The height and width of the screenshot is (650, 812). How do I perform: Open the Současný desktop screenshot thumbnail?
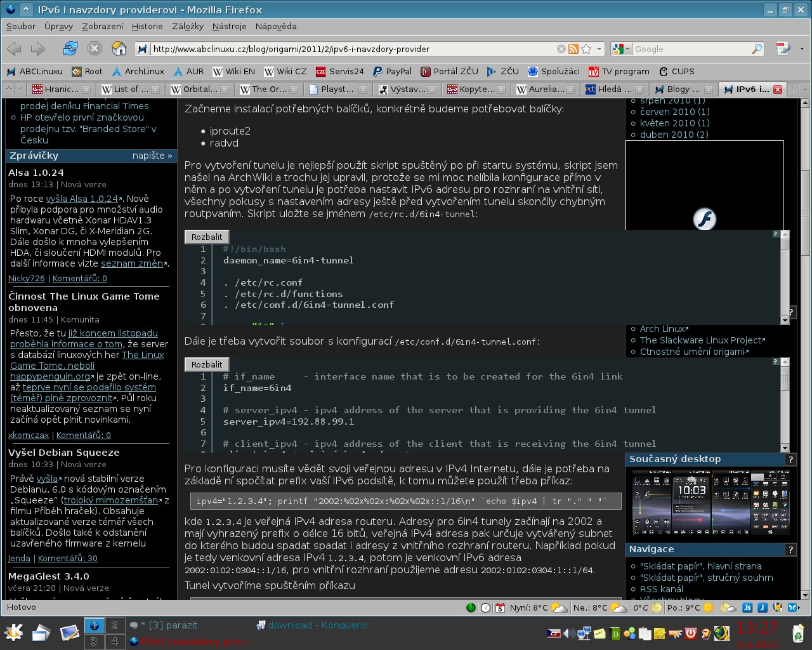711,503
